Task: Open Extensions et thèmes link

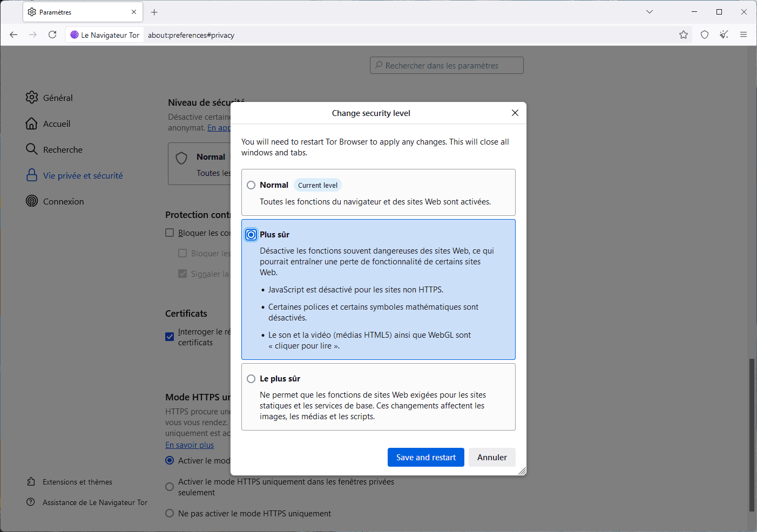Action: 69,482
